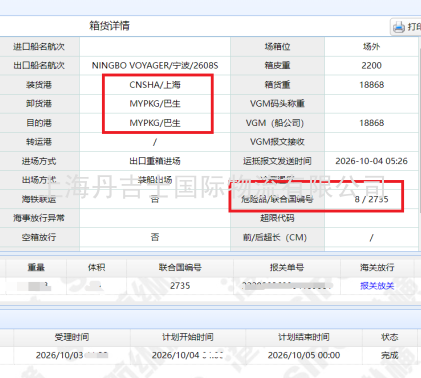
Task: Click the 箱皮重 label
Action: [x=277, y=65]
